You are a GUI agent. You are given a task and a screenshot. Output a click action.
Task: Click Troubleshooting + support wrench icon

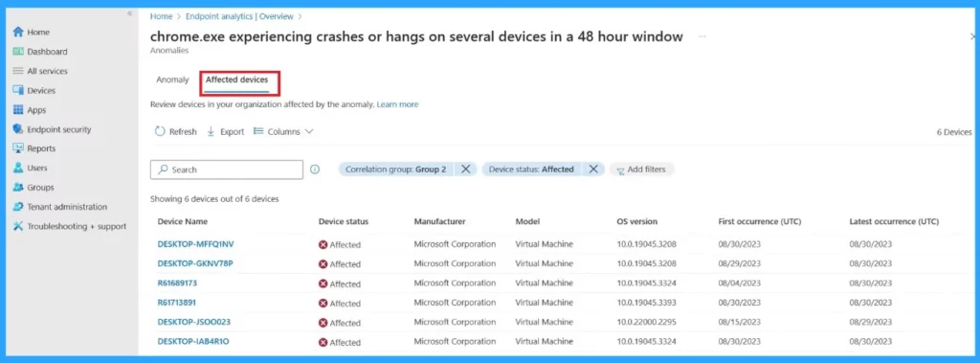[18, 227]
